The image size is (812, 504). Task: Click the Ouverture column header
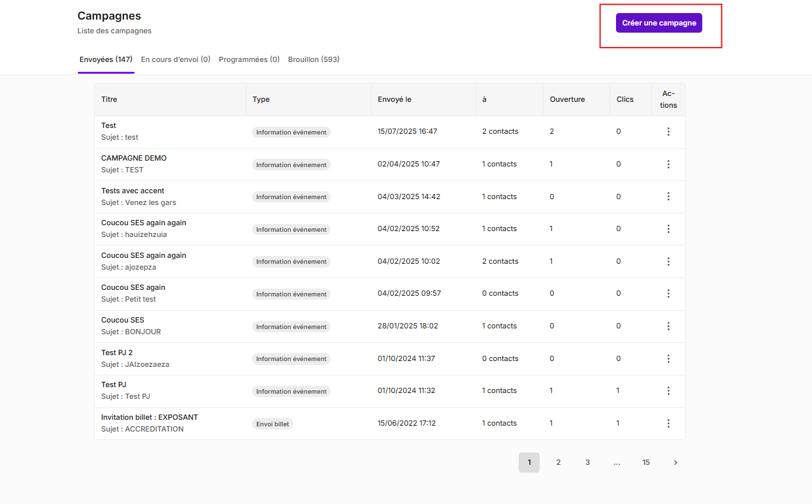click(567, 100)
